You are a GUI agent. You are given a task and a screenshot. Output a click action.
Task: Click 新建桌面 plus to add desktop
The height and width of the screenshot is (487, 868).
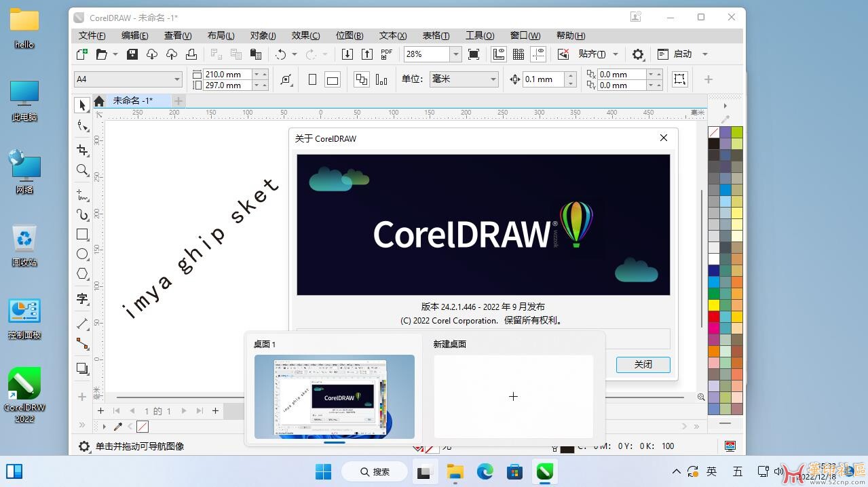coord(513,397)
